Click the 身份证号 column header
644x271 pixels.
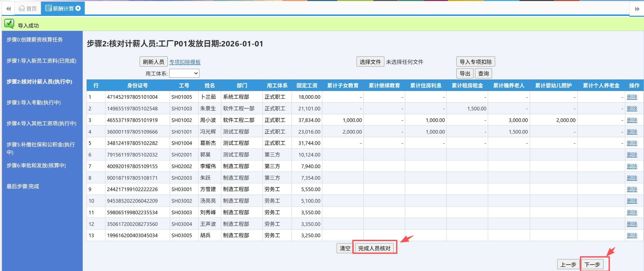coord(137,85)
